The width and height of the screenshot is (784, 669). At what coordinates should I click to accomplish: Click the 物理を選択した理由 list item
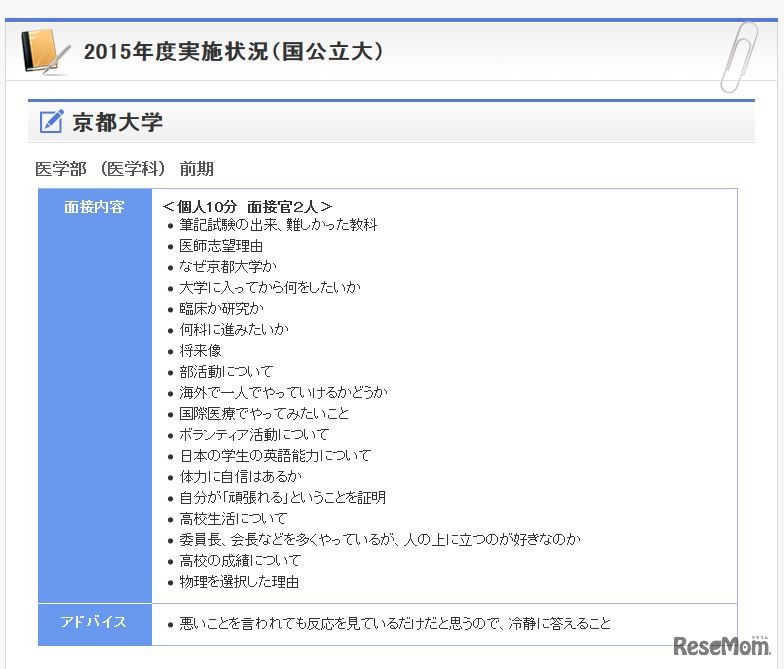239,582
